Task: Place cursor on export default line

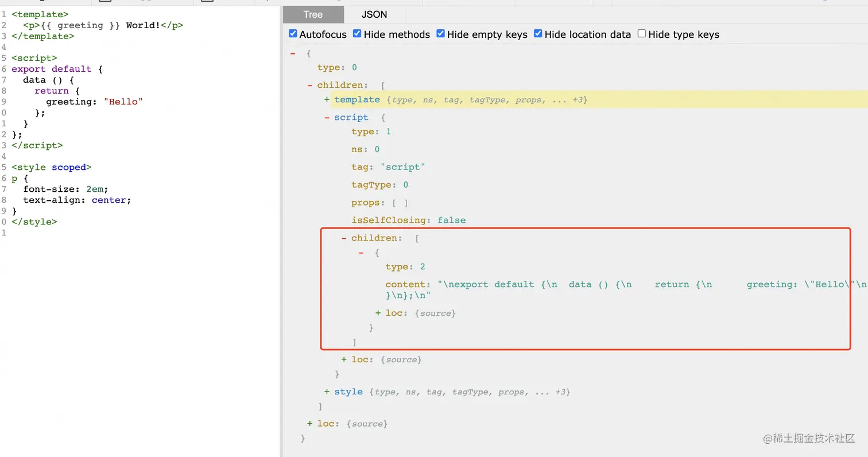Action: (x=57, y=69)
